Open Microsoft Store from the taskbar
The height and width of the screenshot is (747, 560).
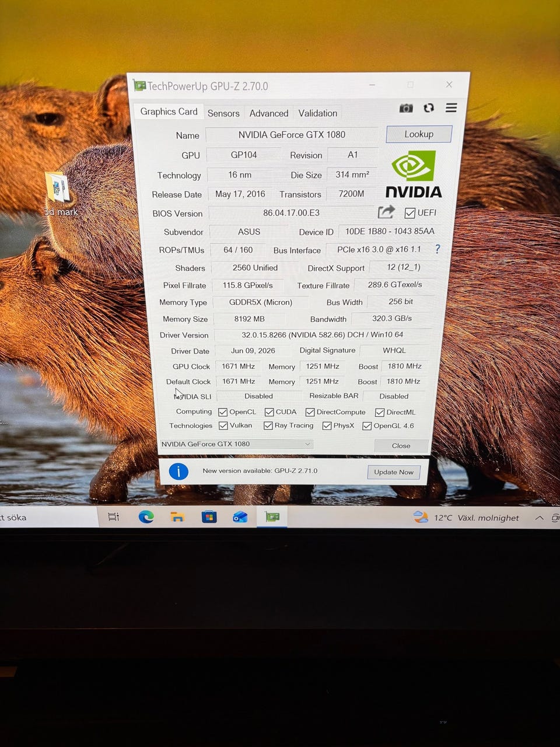point(209,516)
